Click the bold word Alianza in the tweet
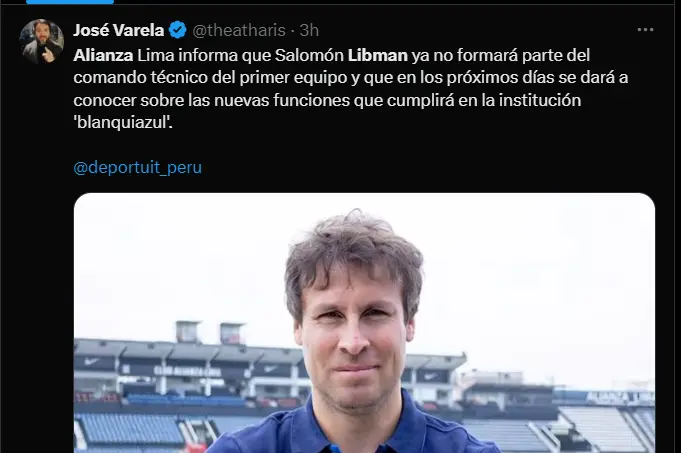 pyautogui.click(x=103, y=55)
